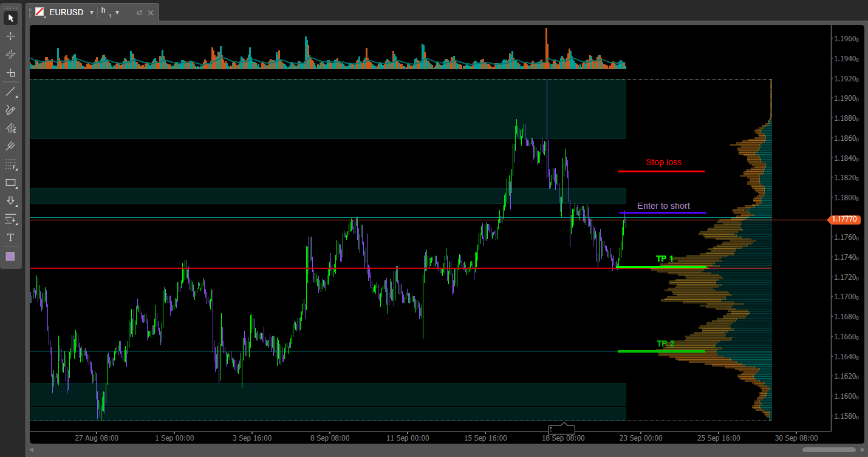Select the pointer cursor tool
Screen dimensions: 868x457
pyautogui.click(x=10, y=18)
